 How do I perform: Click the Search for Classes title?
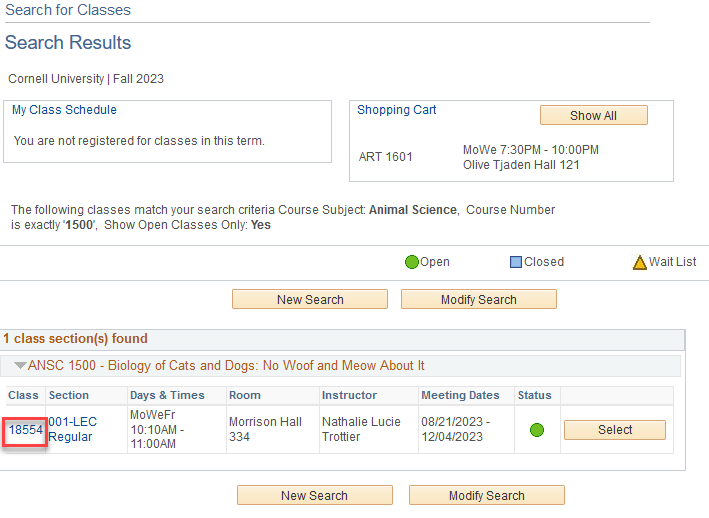click(x=68, y=11)
